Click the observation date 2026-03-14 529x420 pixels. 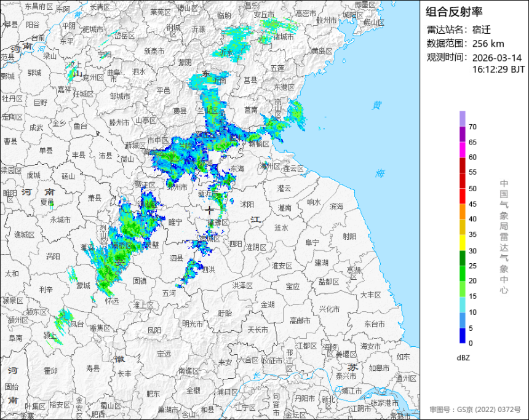tap(497, 58)
